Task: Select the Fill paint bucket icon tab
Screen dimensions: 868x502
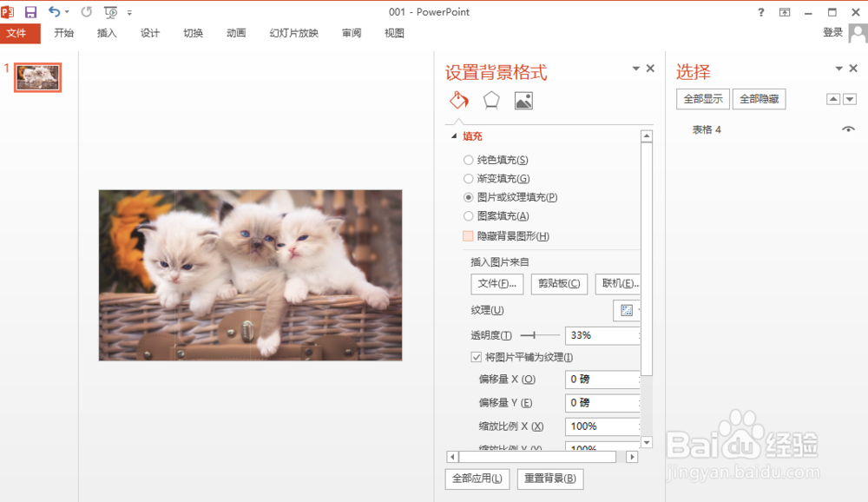Action: (x=459, y=100)
